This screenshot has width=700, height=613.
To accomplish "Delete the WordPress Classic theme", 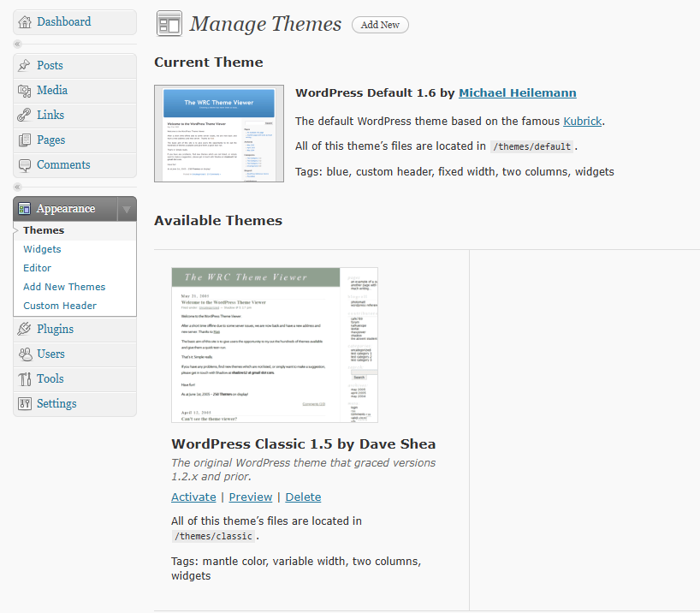I will (303, 497).
